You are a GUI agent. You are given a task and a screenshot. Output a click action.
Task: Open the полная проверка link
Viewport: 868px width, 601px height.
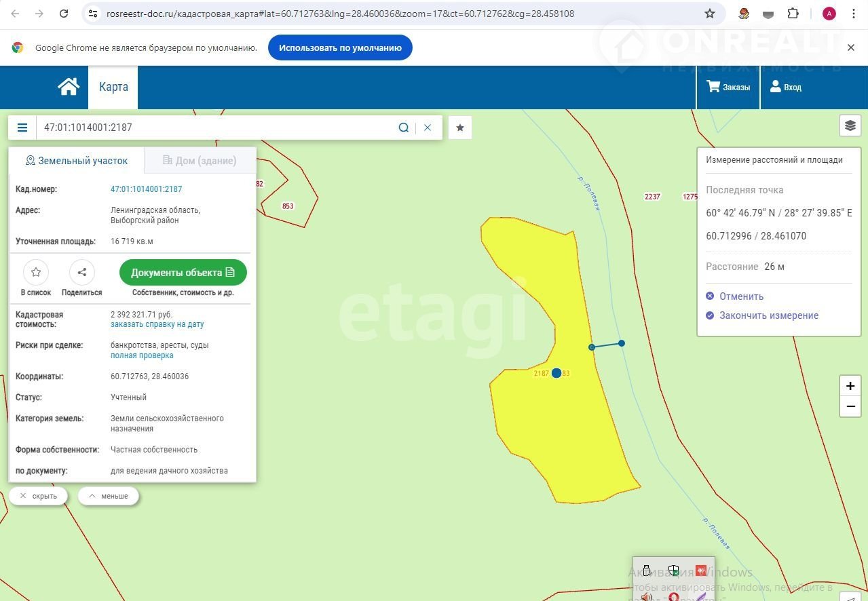[142, 355]
